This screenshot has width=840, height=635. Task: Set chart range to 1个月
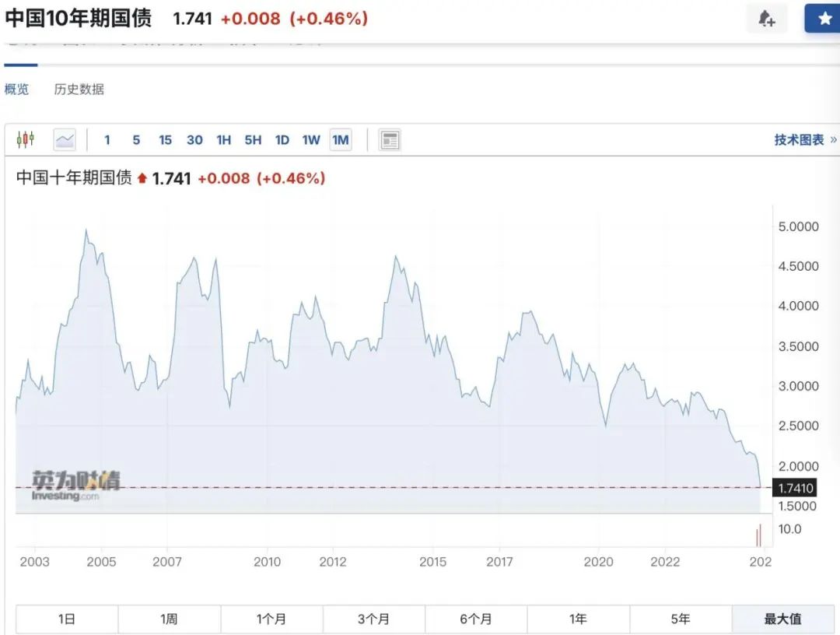click(x=271, y=619)
